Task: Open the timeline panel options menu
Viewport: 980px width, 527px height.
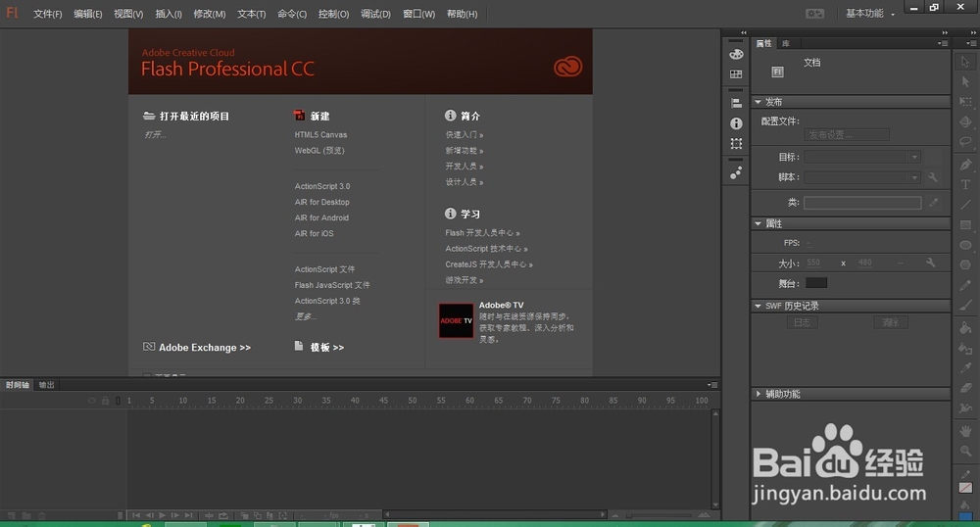Action: 712,385
